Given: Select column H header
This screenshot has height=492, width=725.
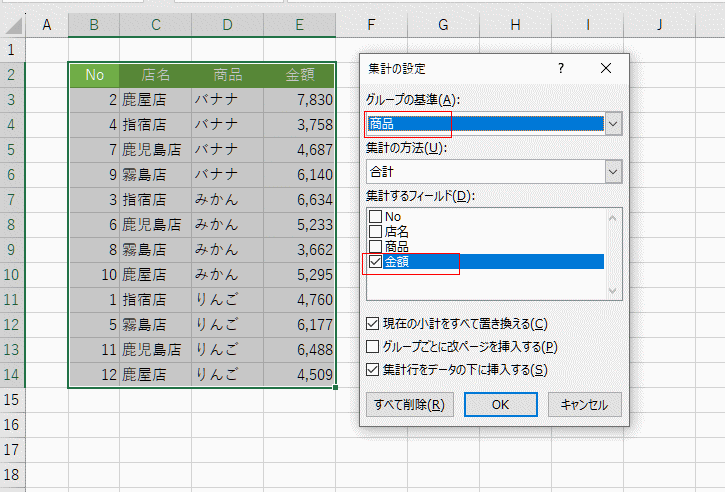Looking at the screenshot, I should 516,25.
